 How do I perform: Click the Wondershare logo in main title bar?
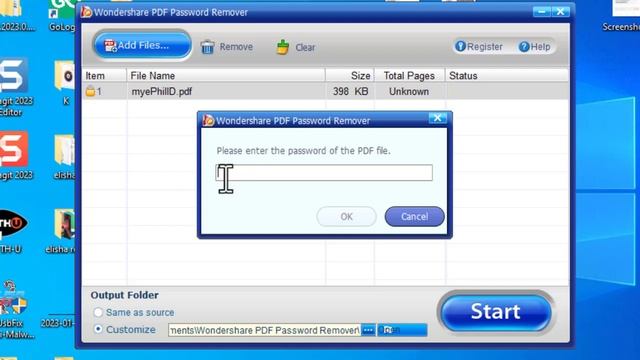coord(86,12)
